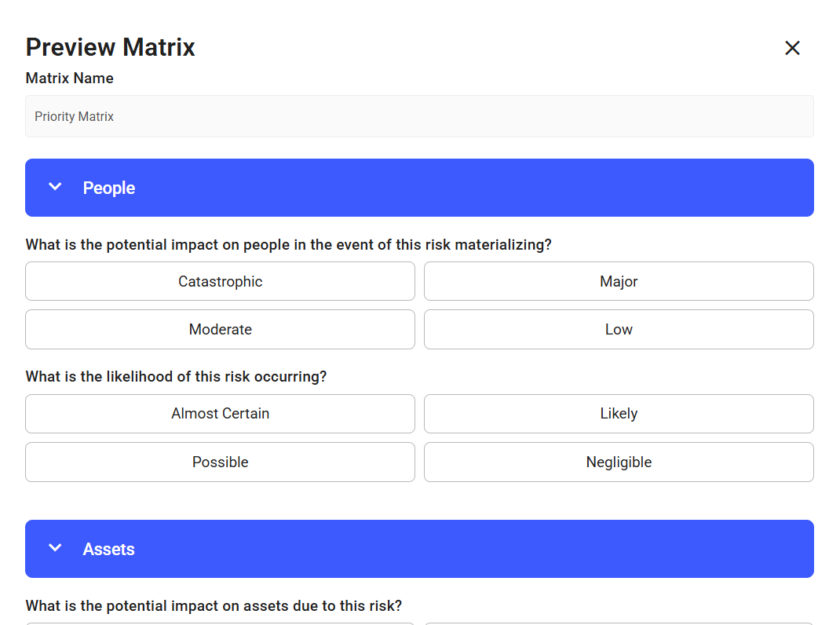Close the Preview Matrix dialog
Image resolution: width=840 pixels, height=625 pixels.
[792, 48]
